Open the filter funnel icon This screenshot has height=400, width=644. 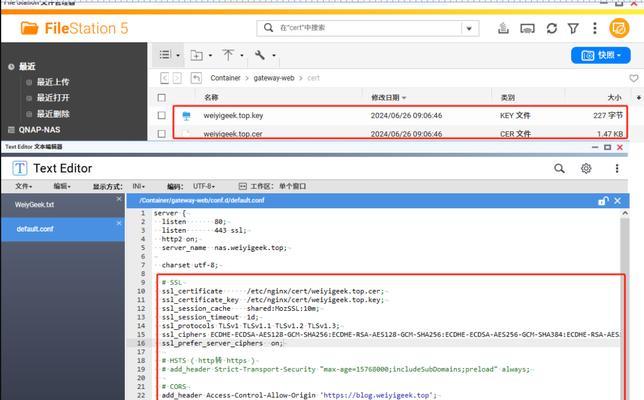pyautogui.click(x=573, y=28)
